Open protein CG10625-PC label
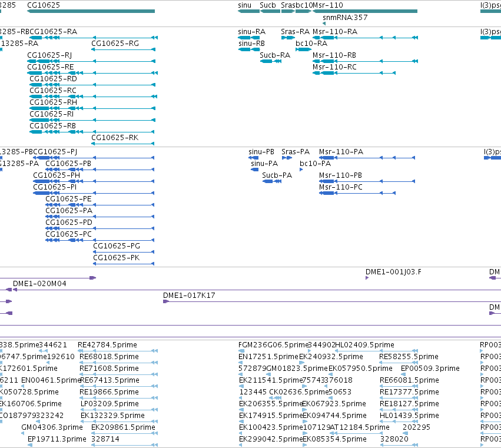501x448 pixels. tap(68, 234)
